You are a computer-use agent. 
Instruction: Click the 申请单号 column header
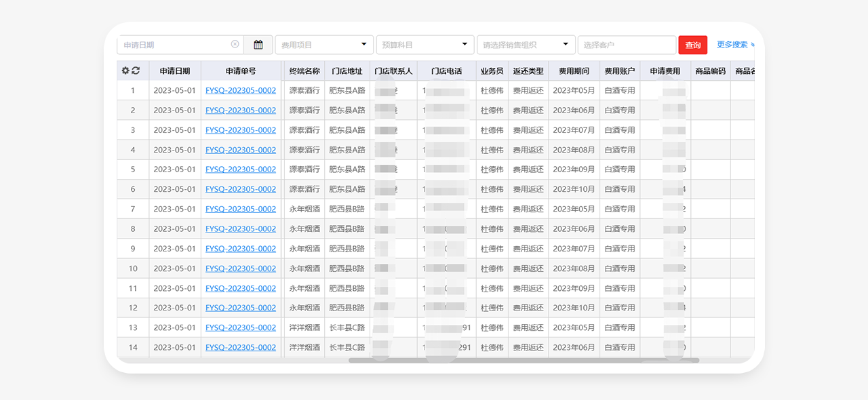[241, 71]
